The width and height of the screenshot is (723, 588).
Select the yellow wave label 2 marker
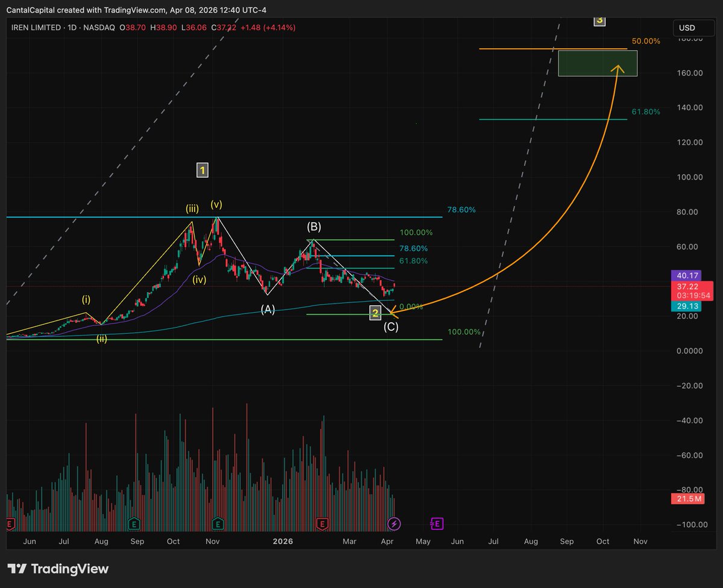(375, 313)
